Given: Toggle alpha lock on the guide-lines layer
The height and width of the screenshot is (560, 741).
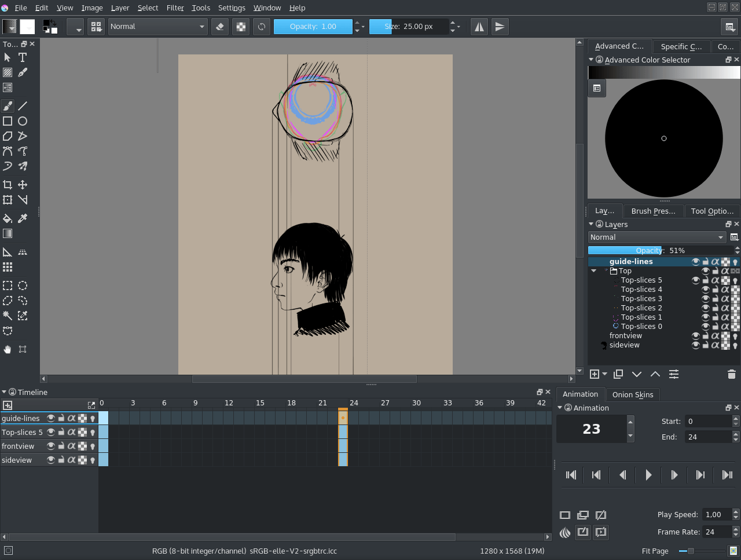Looking at the screenshot, I should point(716,261).
